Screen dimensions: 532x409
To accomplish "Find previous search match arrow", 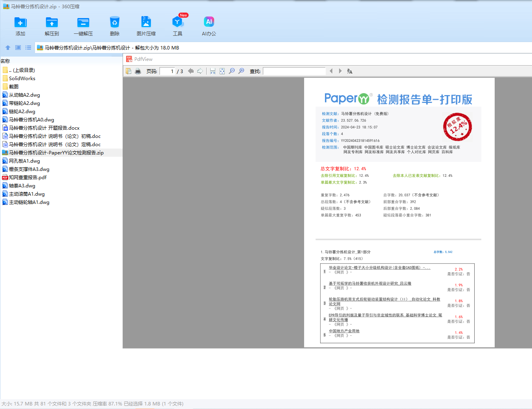I will (x=331, y=71).
